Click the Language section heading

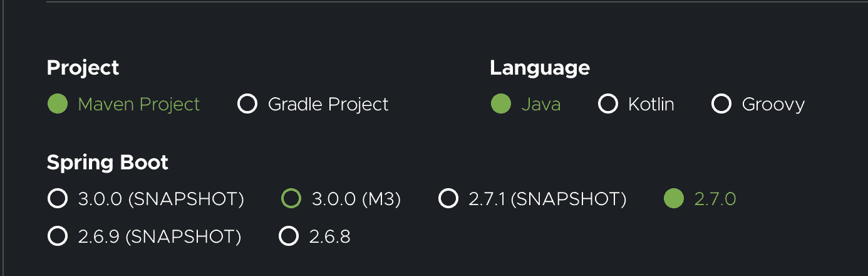pos(540,68)
